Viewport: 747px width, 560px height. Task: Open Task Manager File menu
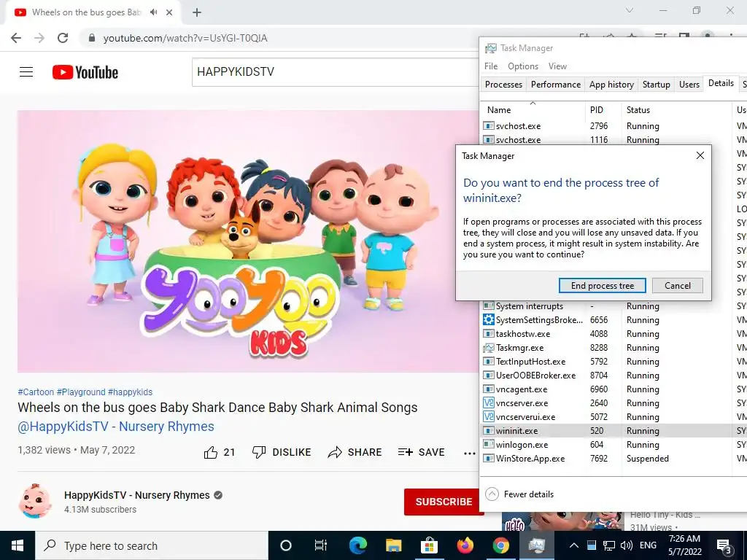tap(491, 66)
